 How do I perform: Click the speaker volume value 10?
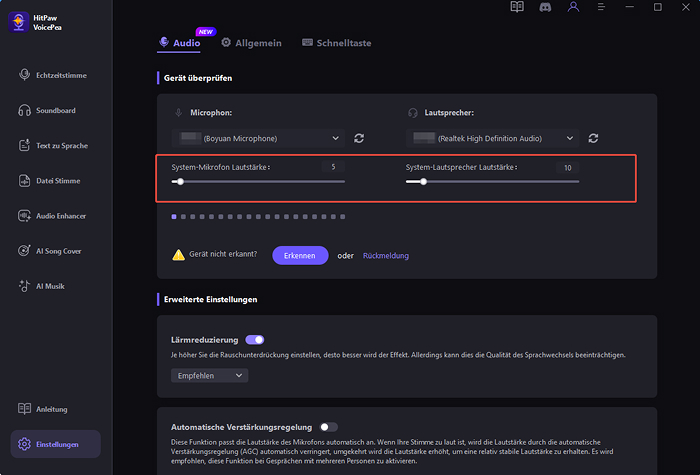coord(567,167)
